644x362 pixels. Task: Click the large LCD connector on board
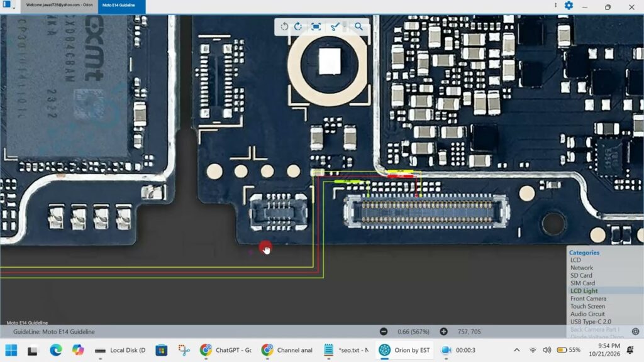[x=426, y=211]
